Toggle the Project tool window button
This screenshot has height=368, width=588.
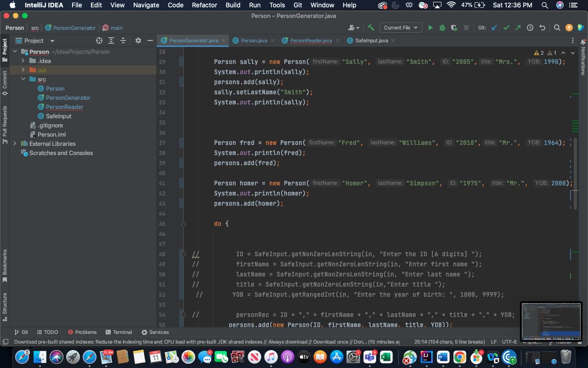click(5, 50)
